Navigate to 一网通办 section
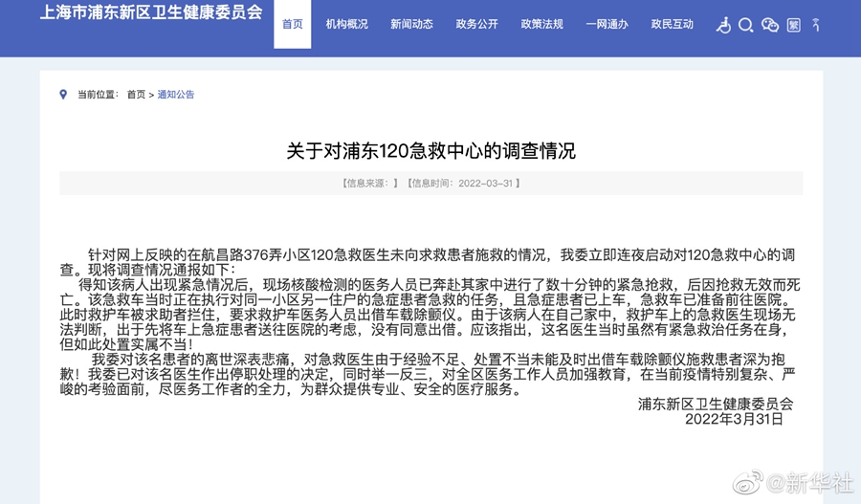This screenshot has height=504, width=861. (607, 25)
